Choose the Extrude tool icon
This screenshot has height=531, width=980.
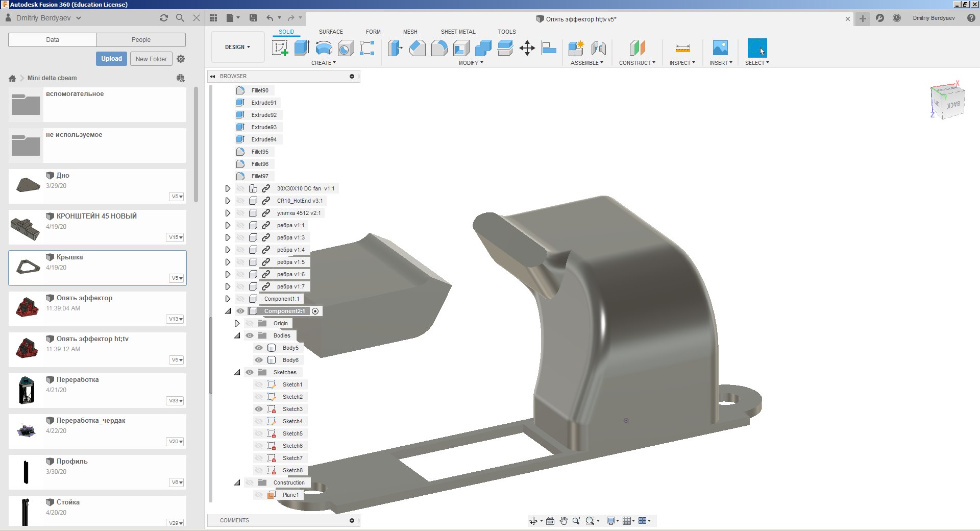(x=302, y=48)
